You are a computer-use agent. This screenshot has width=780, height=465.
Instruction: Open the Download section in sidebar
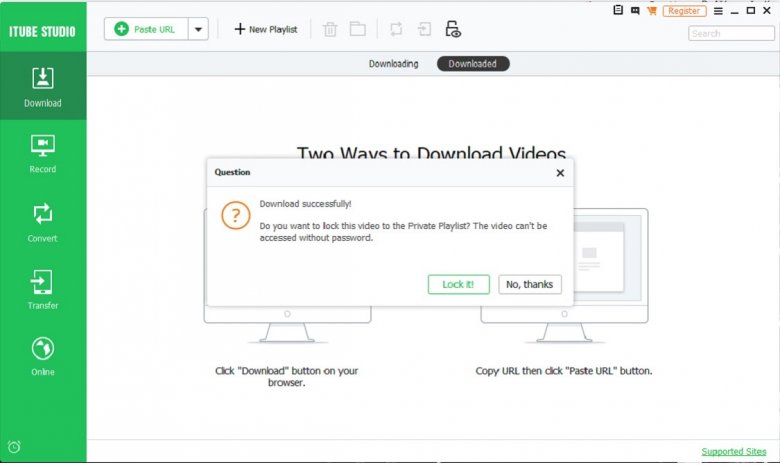point(43,87)
